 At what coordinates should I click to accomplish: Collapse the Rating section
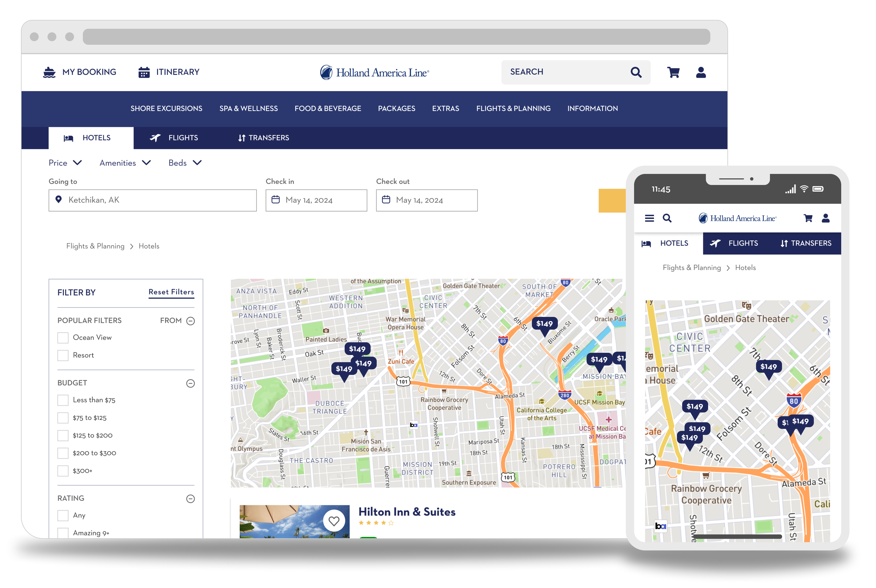(x=191, y=499)
